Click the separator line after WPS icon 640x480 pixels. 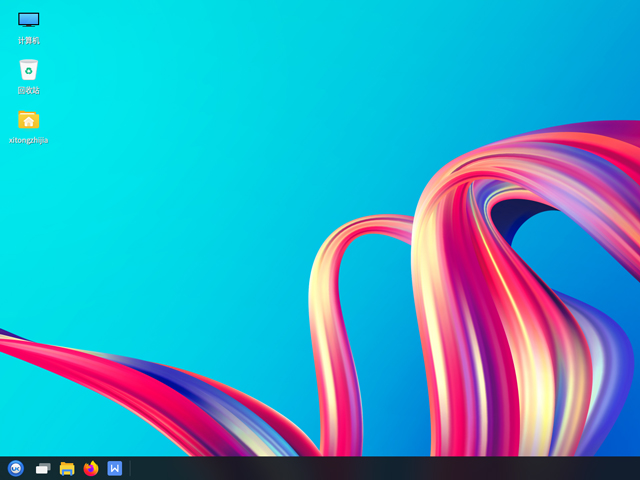(130, 468)
